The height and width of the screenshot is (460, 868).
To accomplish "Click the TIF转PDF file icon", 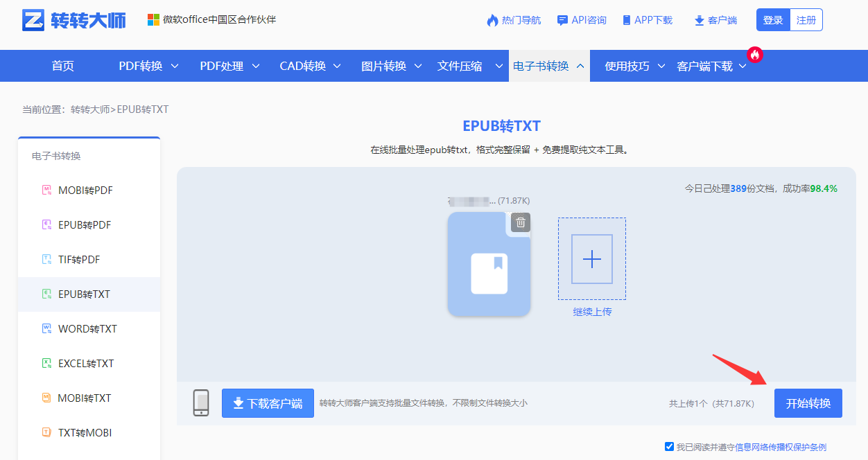I will (x=47, y=260).
